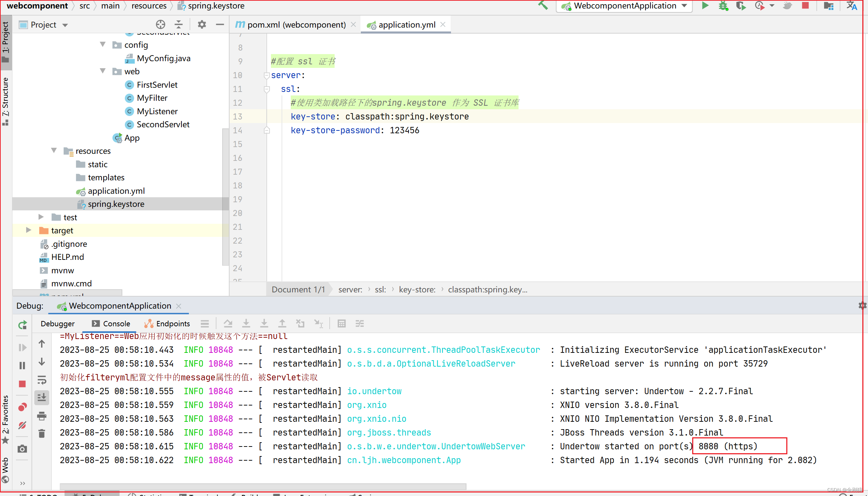This screenshot has height=496, width=868.
Task: Open Project panel settings gear
Action: point(202,24)
